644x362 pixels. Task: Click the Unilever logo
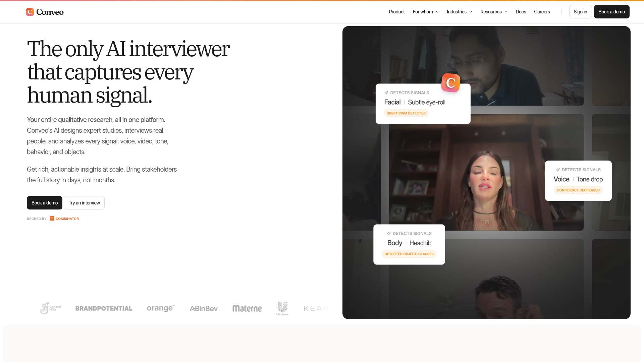282,308
